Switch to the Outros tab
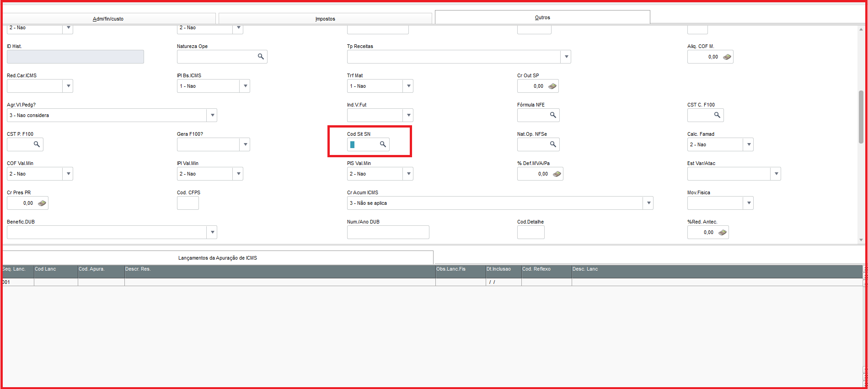 [542, 17]
